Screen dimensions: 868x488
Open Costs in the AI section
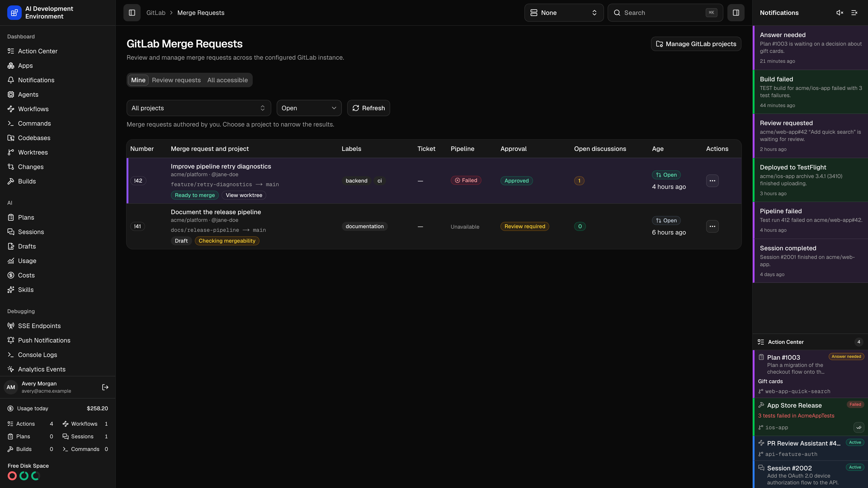(x=58, y=275)
